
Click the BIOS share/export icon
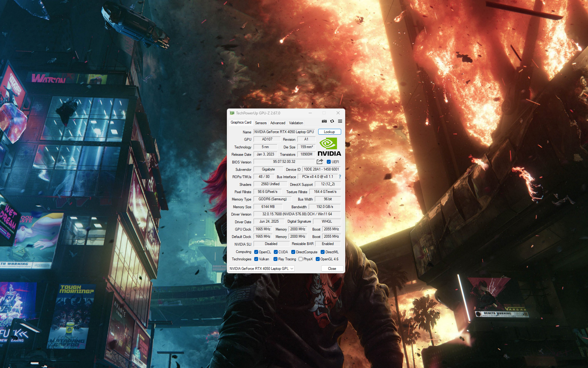[320, 162]
